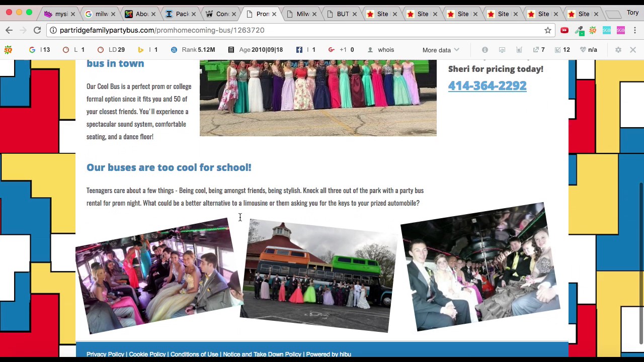
Task: Open the Privacy Policy footer link
Action: [x=105, y=354]
